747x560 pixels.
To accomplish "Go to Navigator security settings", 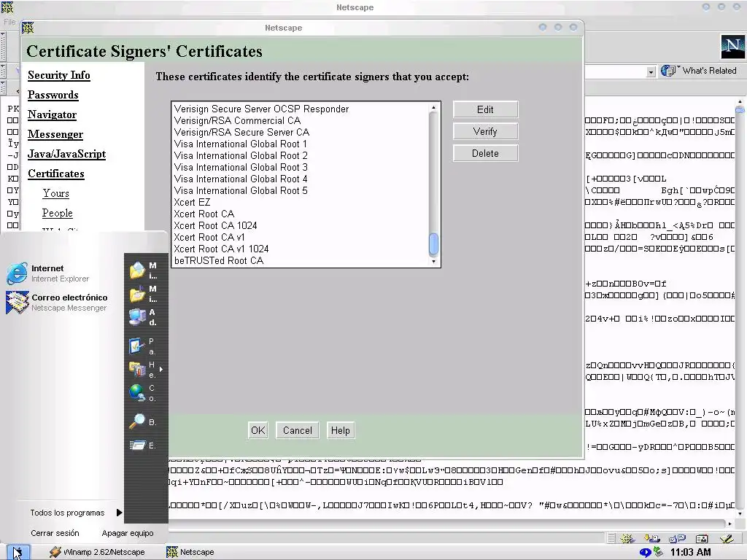I will click(52, 114).
